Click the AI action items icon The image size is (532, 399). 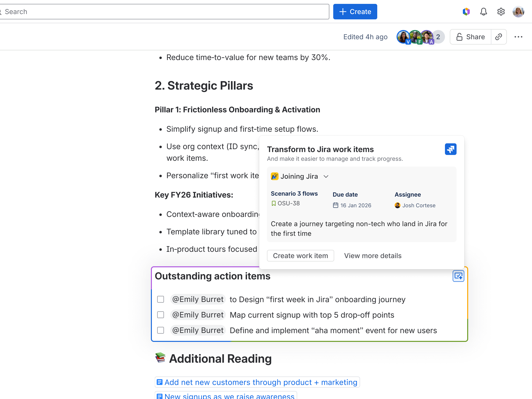(458, 276)
